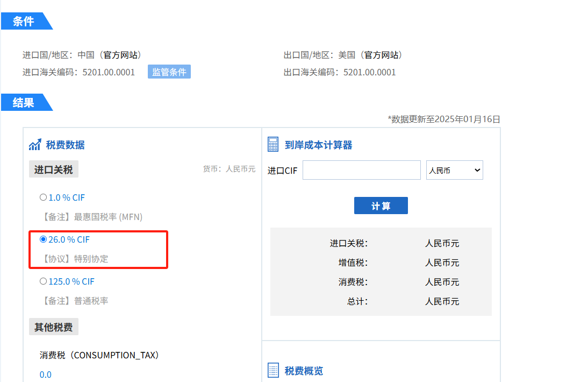Open 官方网站 link for export country 美国
This screenshot has width=588, height=382.
point(382,55)
